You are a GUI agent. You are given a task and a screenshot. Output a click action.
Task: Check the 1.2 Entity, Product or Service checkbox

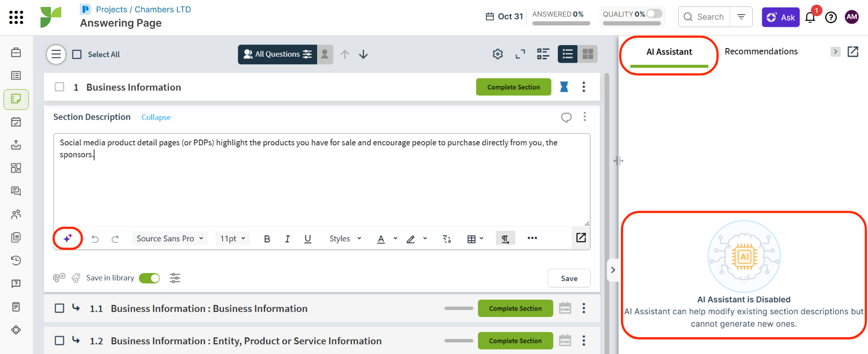pyautogui.click(x=59, y=341)
